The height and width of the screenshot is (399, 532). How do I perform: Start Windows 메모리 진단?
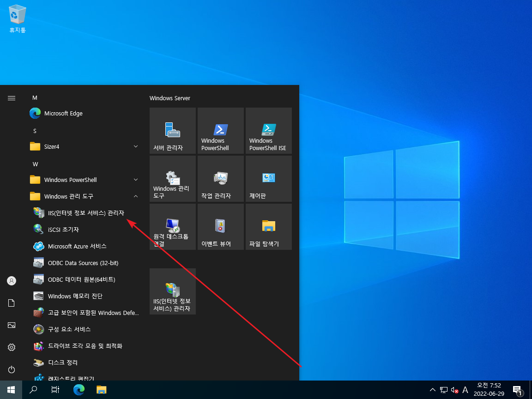tap(85, 296)
